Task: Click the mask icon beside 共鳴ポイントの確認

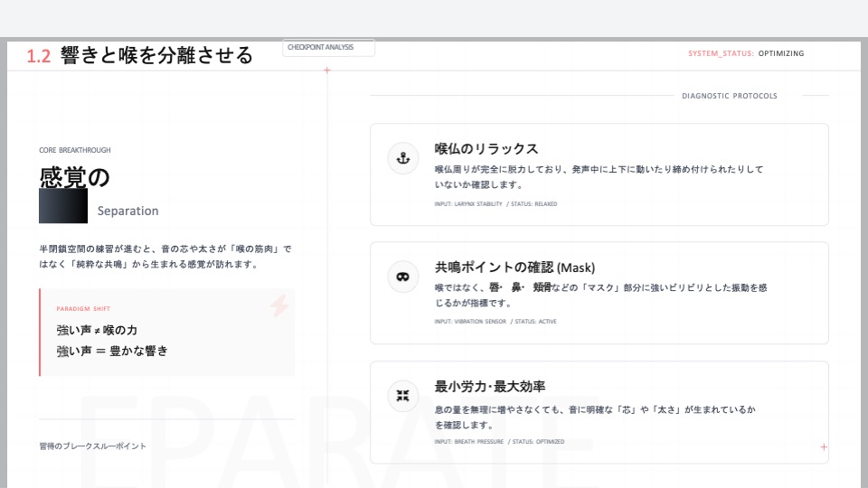Action: pos(402,276)
